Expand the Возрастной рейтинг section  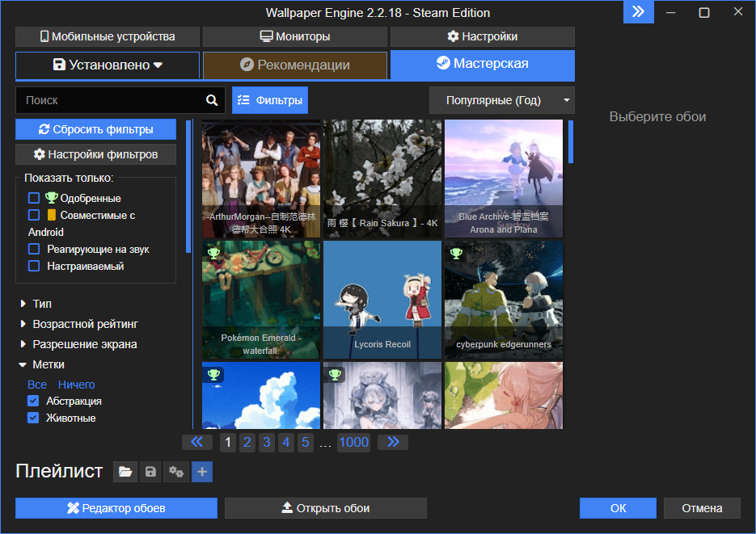tap(79, 324)
